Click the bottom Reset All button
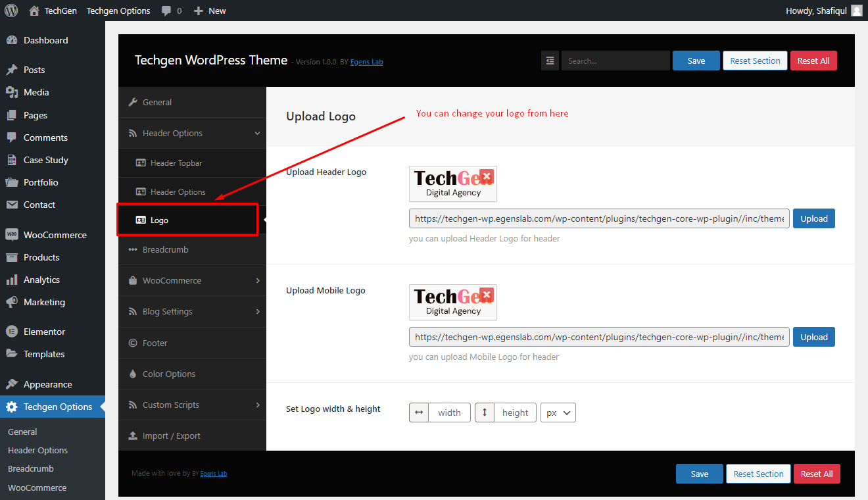Viewport: 868px width, 500px height. pyautogui.click(x=817, y=474)
